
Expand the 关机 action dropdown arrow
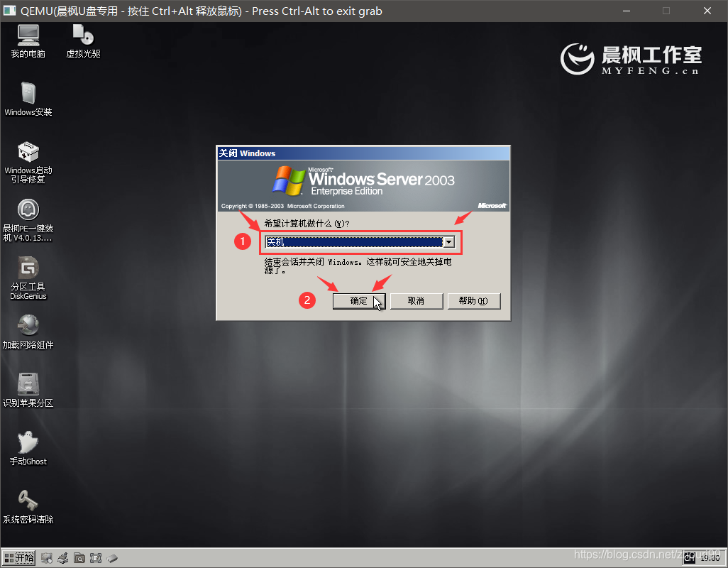tap(449, 242)
